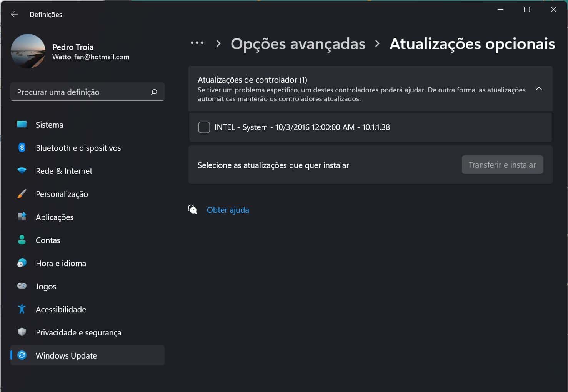568x392 pixels.
Task: Select Hora e idioma in sidebar
Action: coord(61,263)
